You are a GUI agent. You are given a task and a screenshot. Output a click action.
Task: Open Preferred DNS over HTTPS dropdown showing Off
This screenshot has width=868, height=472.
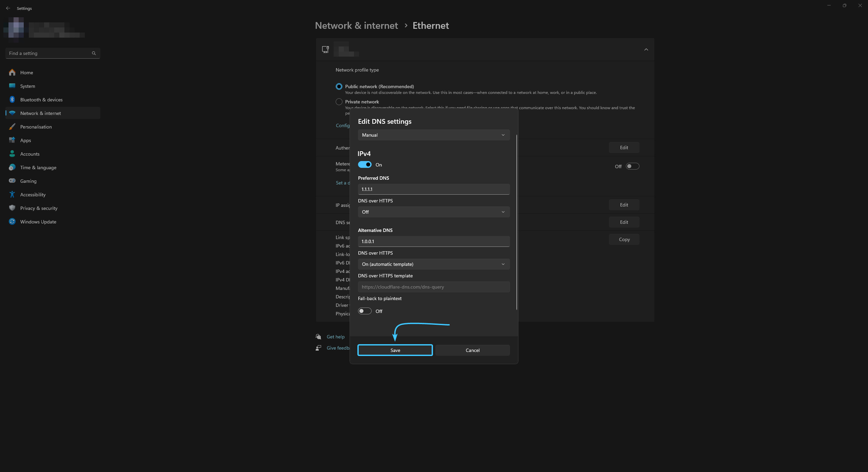tap(433, 212)
